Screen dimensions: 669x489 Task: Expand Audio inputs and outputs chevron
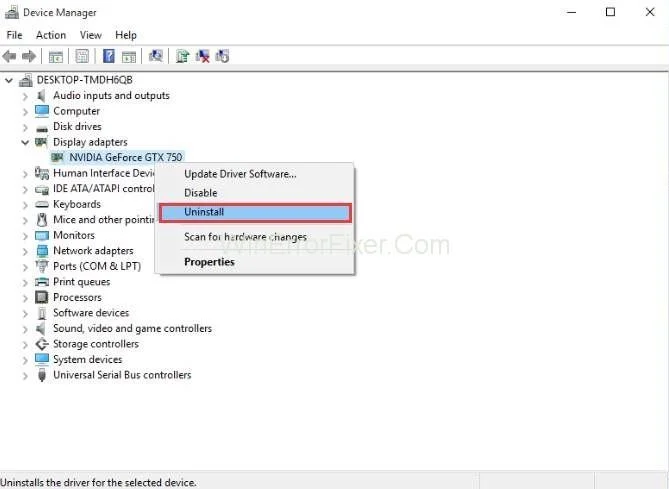pos(25,96)
